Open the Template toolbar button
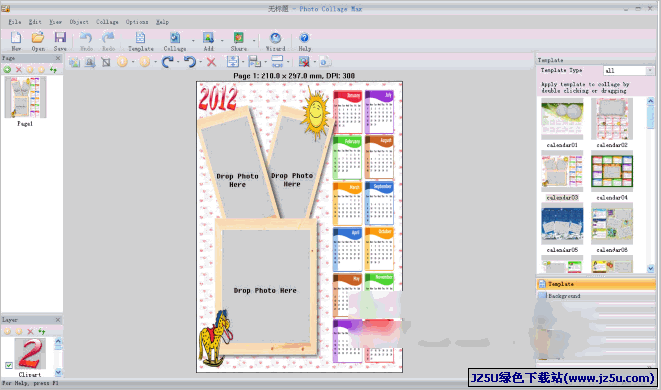Screen dimensions: 661x390 (x=140, y=41)
